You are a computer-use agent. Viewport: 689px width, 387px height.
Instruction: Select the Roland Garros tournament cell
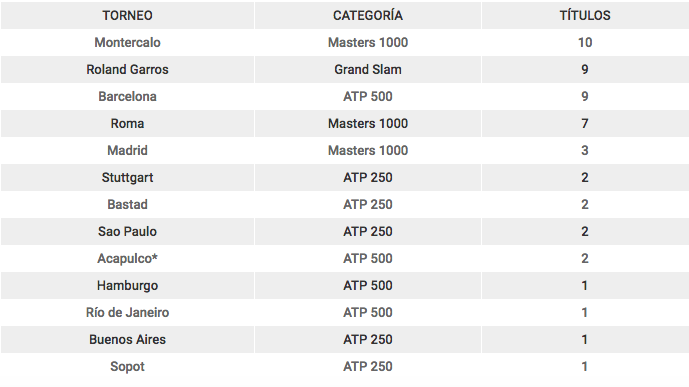click(x=127, y=69)
